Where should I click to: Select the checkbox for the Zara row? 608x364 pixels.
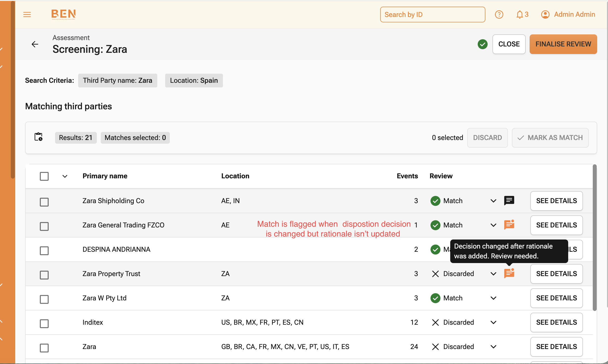pyautogui.click(x=44, y=348)
